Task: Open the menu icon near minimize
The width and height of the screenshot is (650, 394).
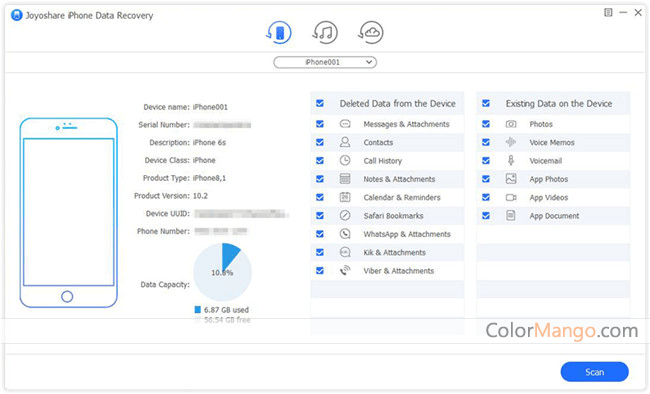Action: [608, 12]
